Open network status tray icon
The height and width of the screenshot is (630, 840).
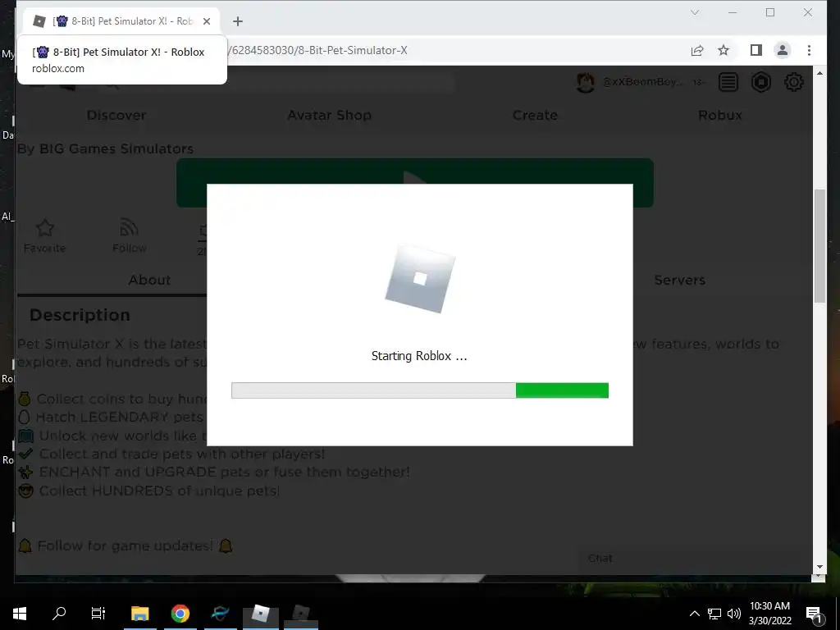pyautogui.click(x=714, y=614)
